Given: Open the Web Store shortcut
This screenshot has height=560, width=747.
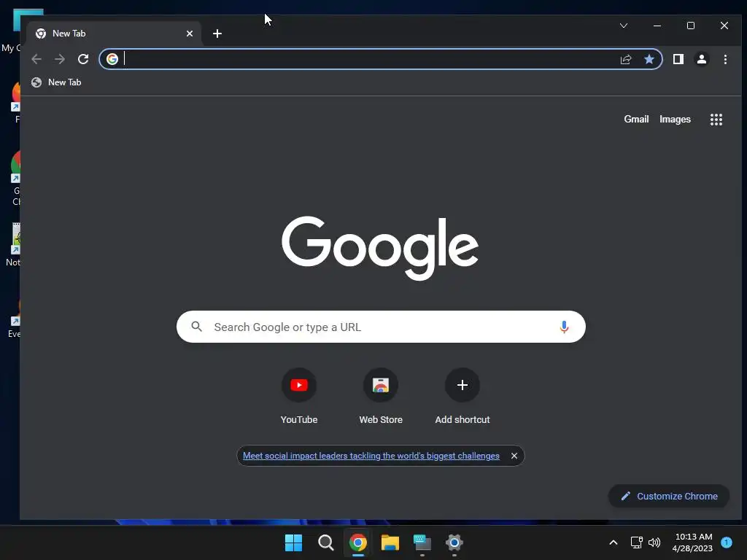Looking at the screenshot, I should coord(381,396).
